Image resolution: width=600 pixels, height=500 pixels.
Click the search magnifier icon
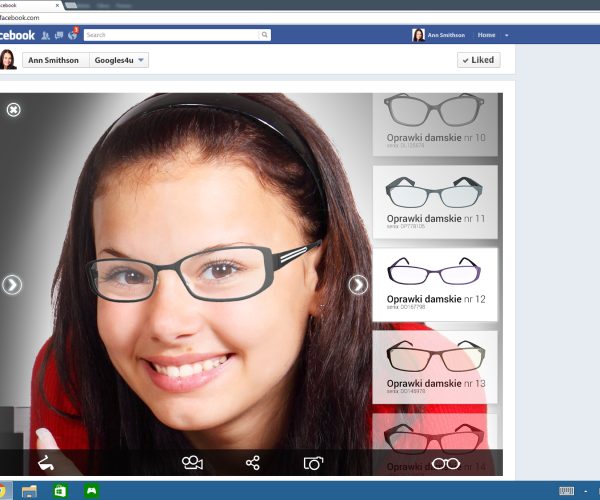coord(265,35)
